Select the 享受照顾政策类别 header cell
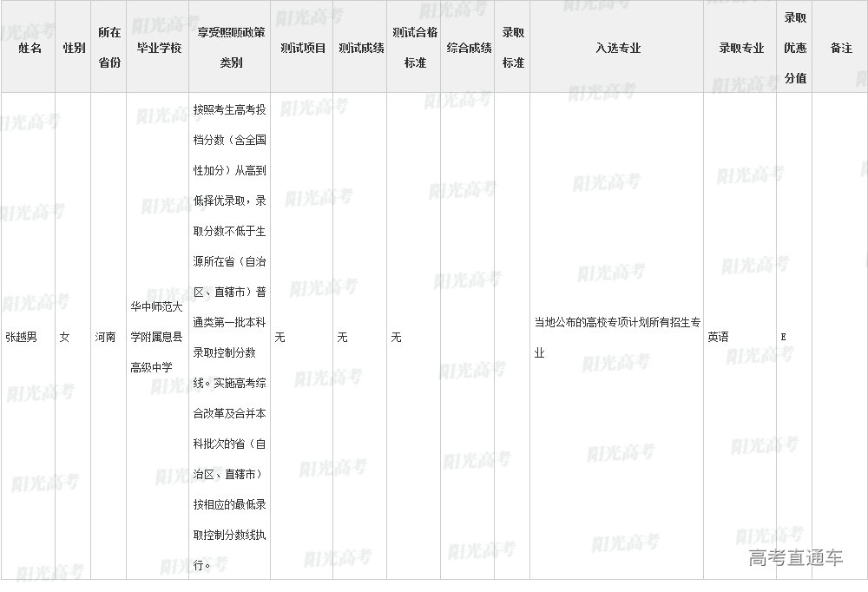This screenshot has width=868, height=592. (230, 48)
